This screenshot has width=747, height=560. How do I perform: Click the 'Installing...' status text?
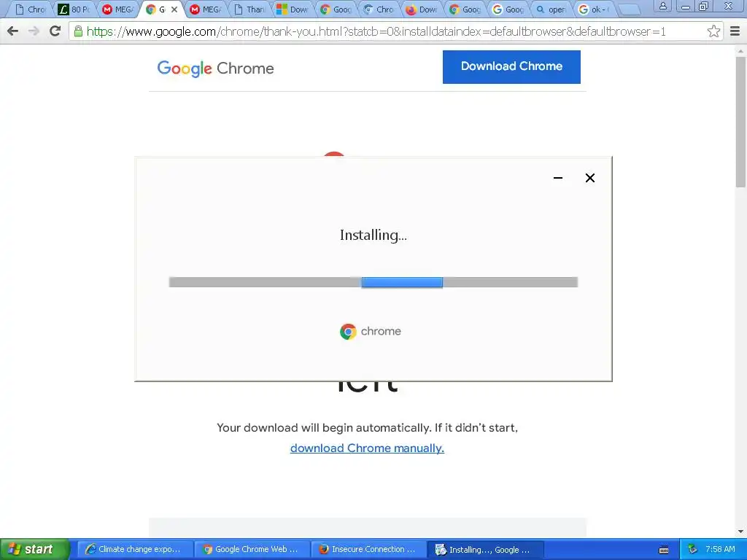[x=373, y=236]
